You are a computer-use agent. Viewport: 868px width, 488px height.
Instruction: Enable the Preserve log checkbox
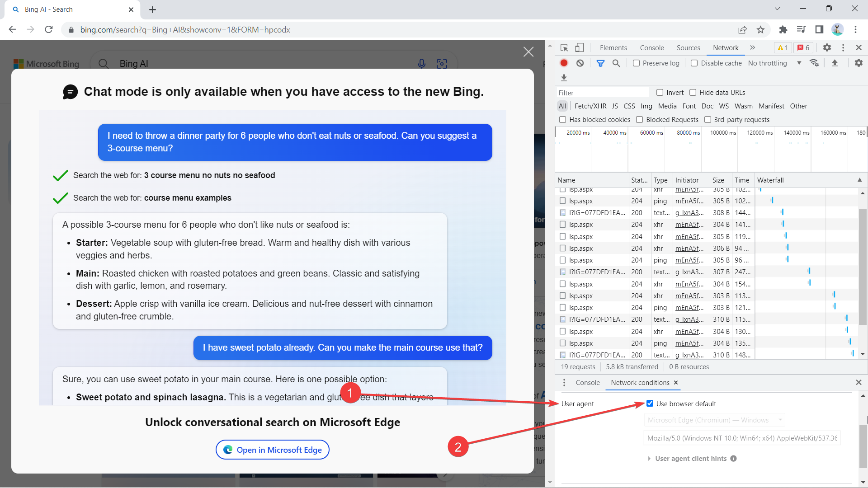pos(636,63)
